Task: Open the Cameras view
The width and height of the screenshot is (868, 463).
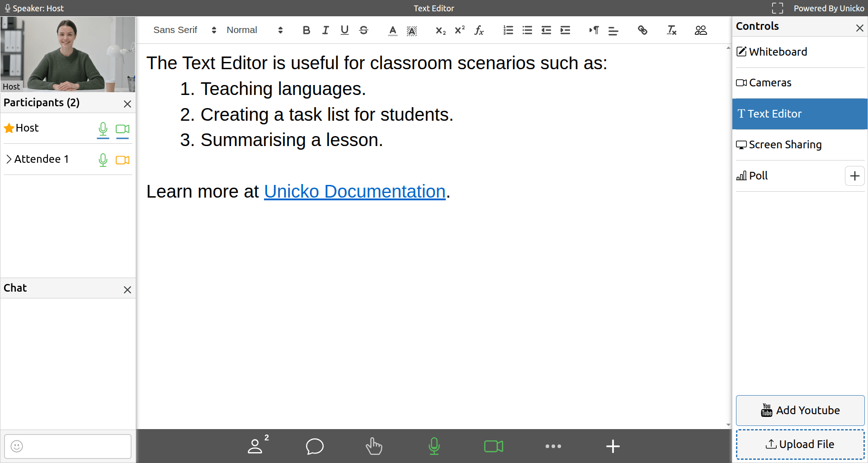Action: pos(800,83)
